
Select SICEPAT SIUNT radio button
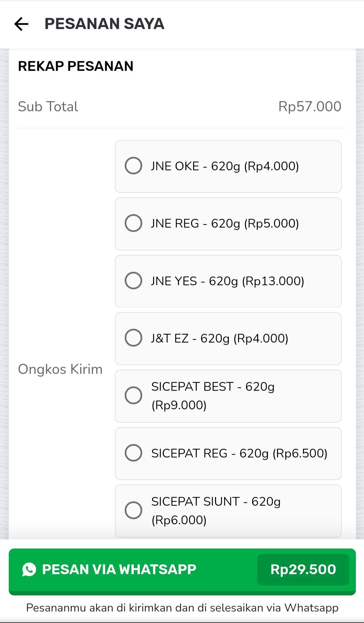[x=133, y=510]
